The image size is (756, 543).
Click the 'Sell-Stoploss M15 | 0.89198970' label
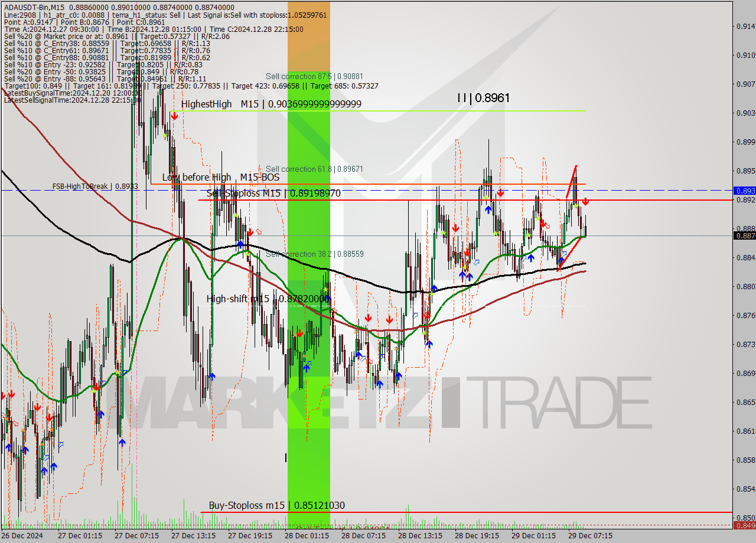[273, 193]
